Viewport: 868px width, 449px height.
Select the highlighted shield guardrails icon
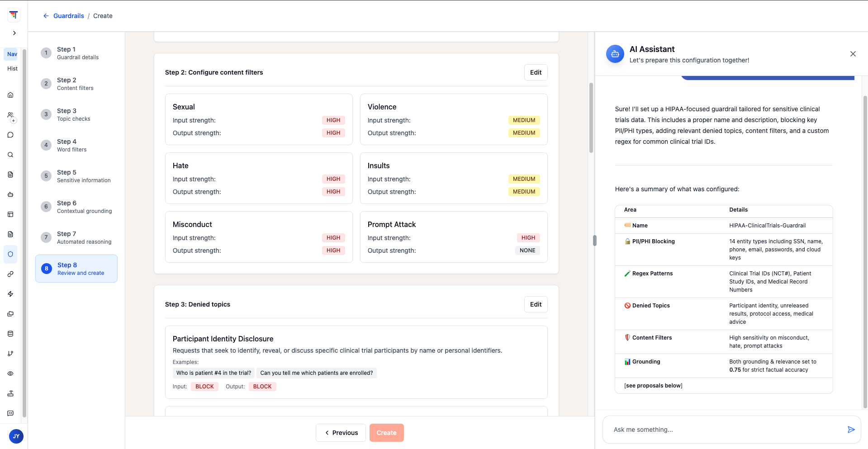(10, 254)
